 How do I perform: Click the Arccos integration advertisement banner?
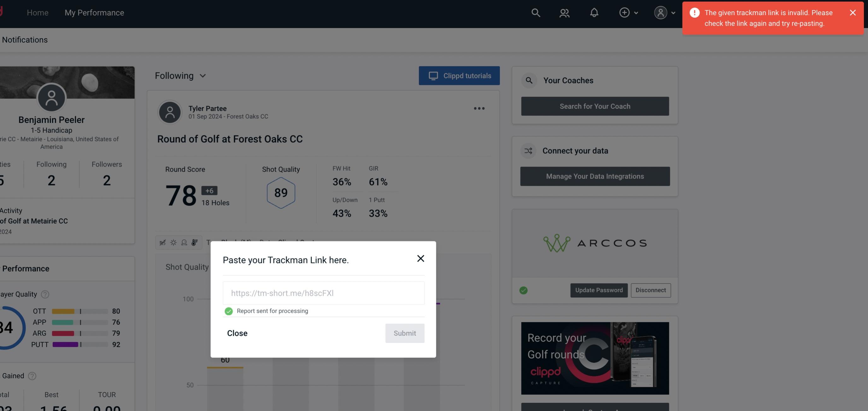pos(595,243)
